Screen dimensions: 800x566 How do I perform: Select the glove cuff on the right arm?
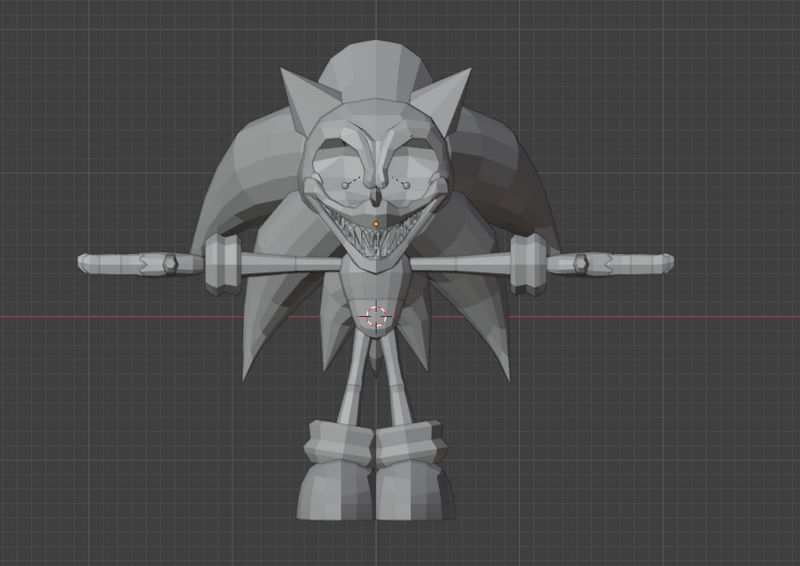(529, 264)
